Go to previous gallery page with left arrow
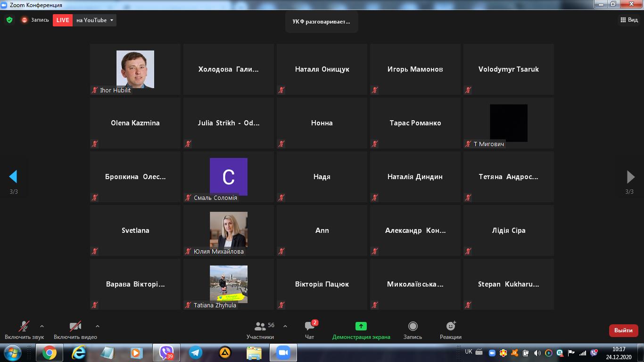644x362 pixels. [x=13, y=177]
